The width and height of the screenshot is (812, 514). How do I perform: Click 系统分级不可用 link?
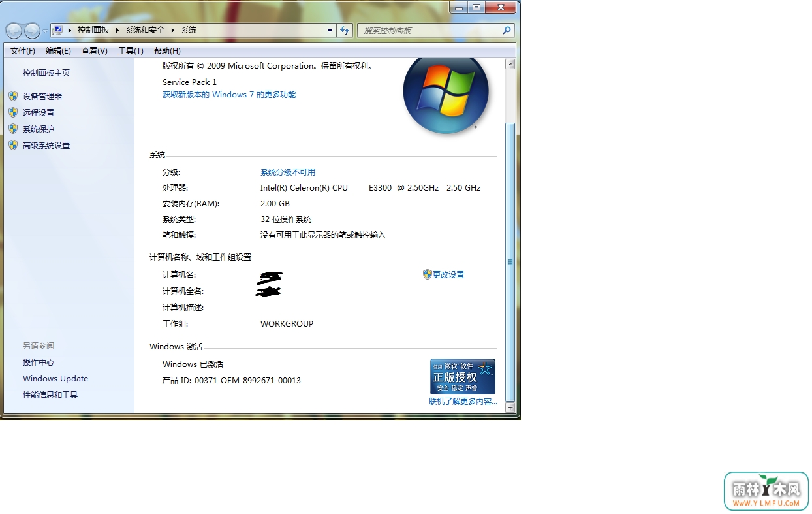coord(288,172)
